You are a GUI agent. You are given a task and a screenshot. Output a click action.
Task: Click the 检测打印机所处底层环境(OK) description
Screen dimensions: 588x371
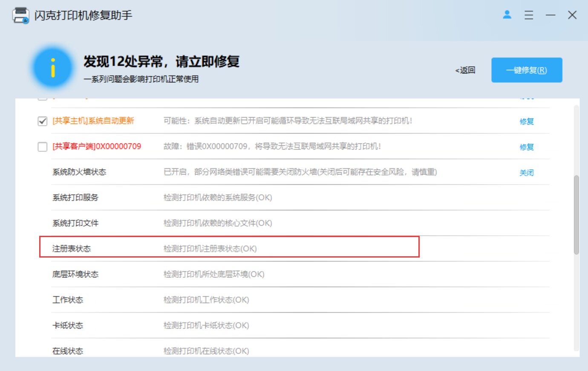[214, 274]
